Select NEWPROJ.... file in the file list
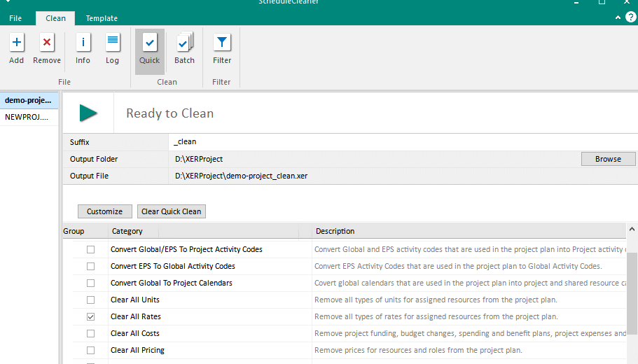Screen dimensions: 638x364 pyautogui.click(x=29, y=117)
